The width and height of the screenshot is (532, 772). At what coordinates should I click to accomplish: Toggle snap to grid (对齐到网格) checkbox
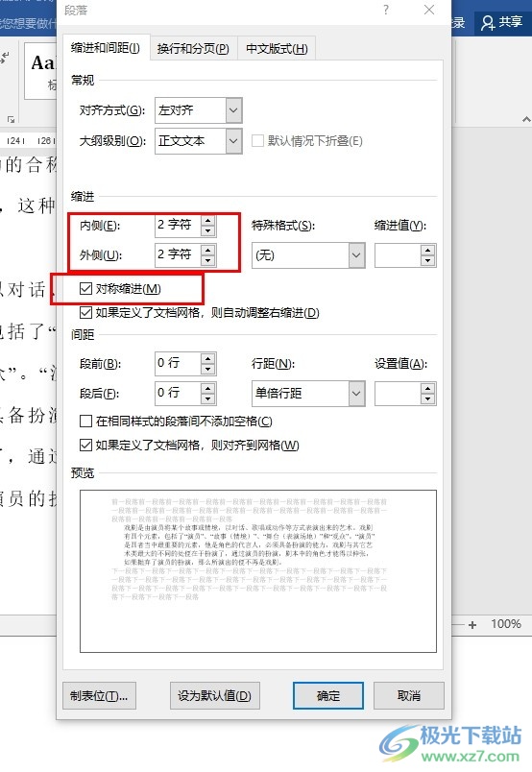point(85,446)
